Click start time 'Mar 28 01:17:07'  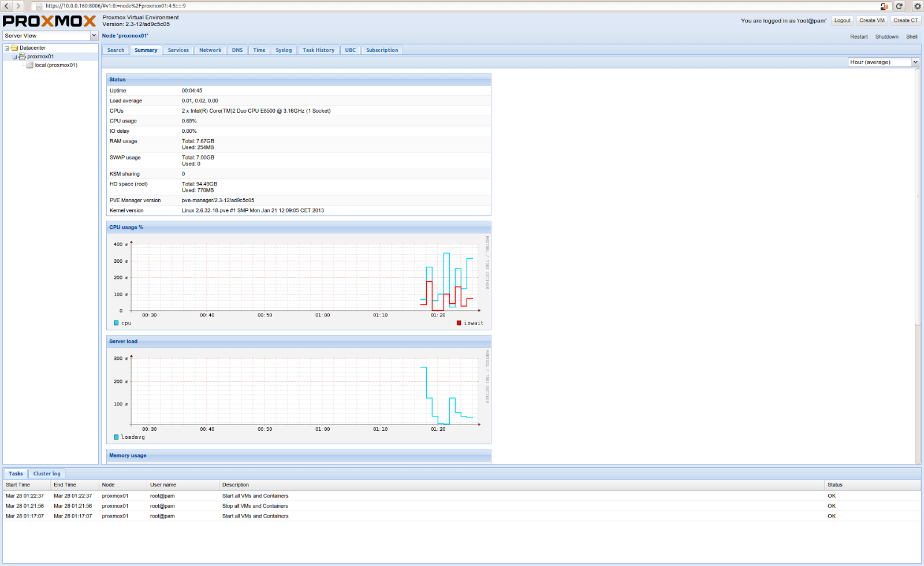click(x=25, y=516)
